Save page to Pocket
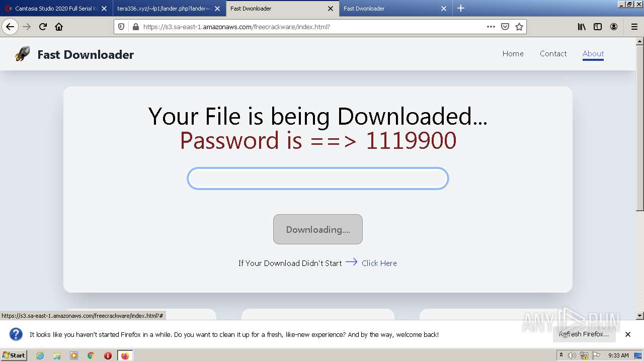This screenshot has width=644, height=362. click(505, 27)
